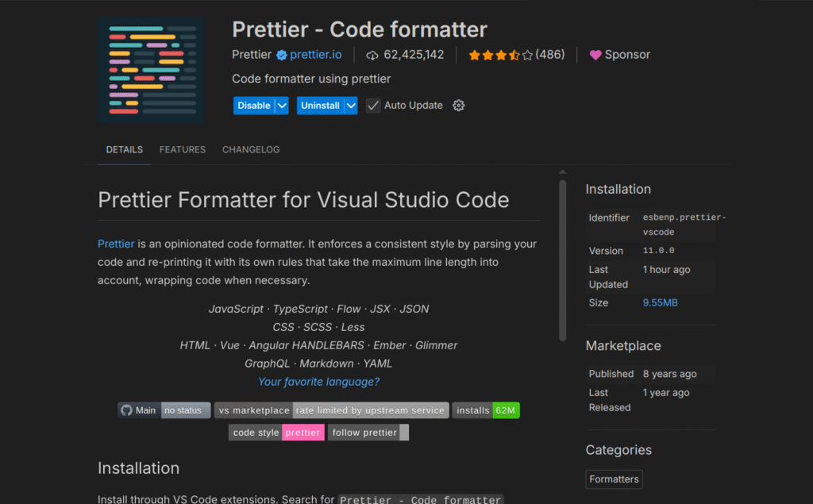Toggle the Auto Update checkbox
This screenshot has height=504, width=813.
[373, 106]
